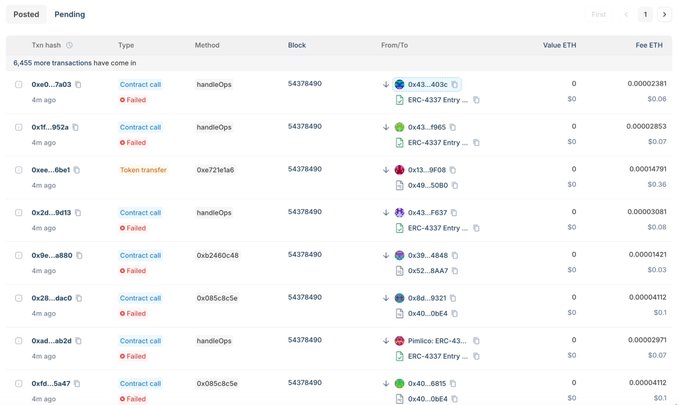Click Failed status in 0x28...dac0 row
The image size is (679, 405).
pos(133,314)
